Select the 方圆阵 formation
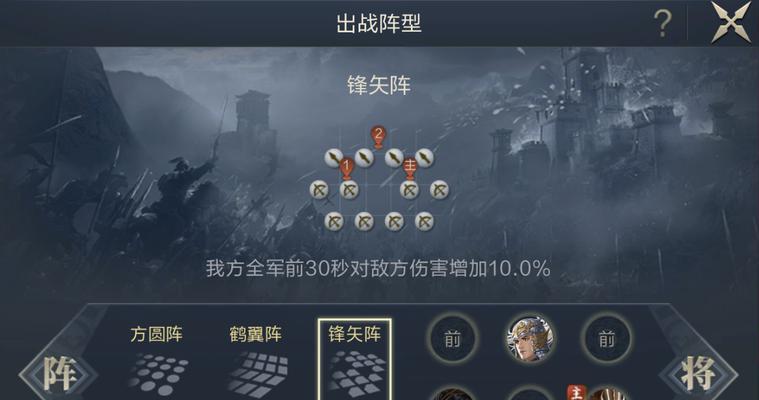759x400 pixels. pos(156,361)
